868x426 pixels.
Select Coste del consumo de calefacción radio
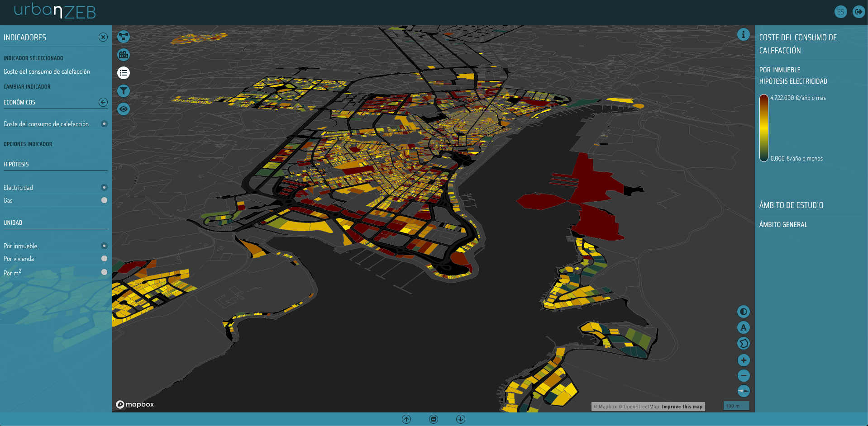pyautogui.click(x=104, y=124)
